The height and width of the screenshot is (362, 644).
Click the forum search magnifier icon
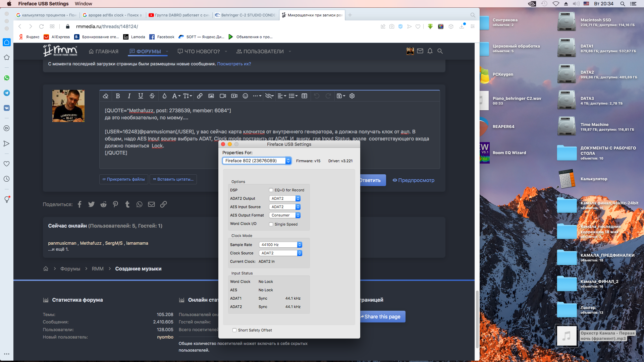[440, 51]
